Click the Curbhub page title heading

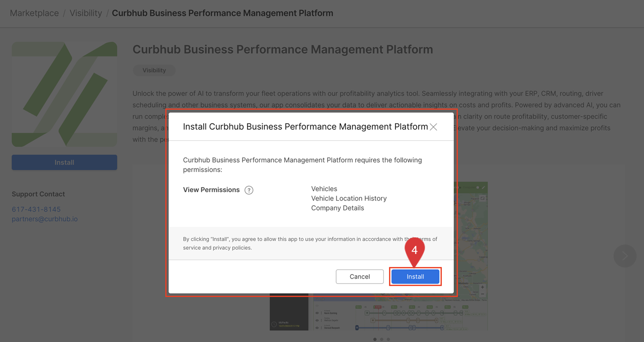point(283,50)
